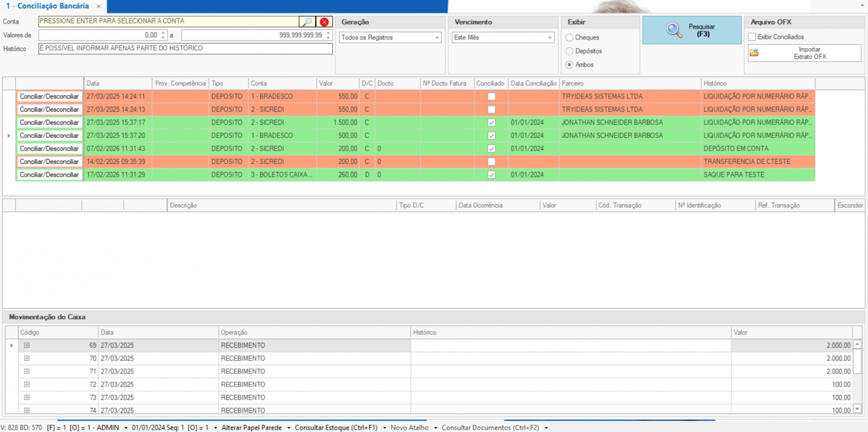Click the Histórico filter text field
This screenshot has width=868, height=432.
click(185, 49)
